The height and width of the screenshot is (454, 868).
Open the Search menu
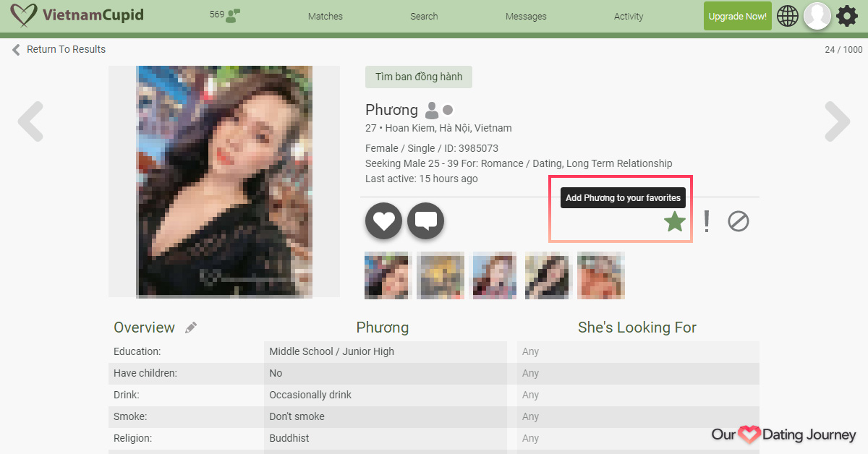(424, 16)
